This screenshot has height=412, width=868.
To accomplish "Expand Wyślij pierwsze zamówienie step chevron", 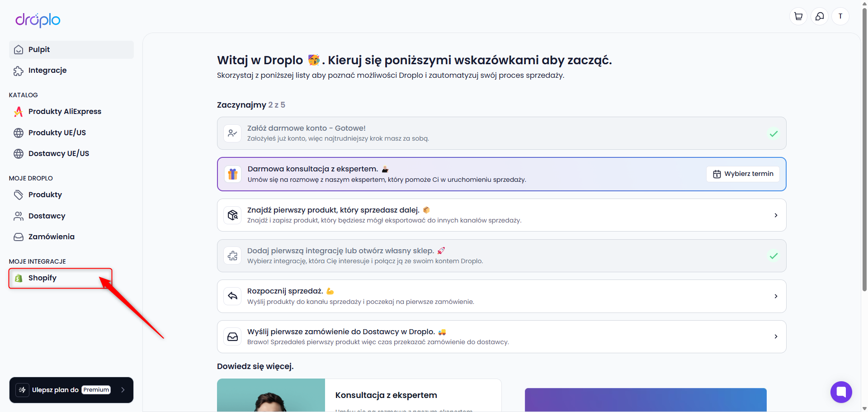I will pyautogui.click(x=776, y=336).
